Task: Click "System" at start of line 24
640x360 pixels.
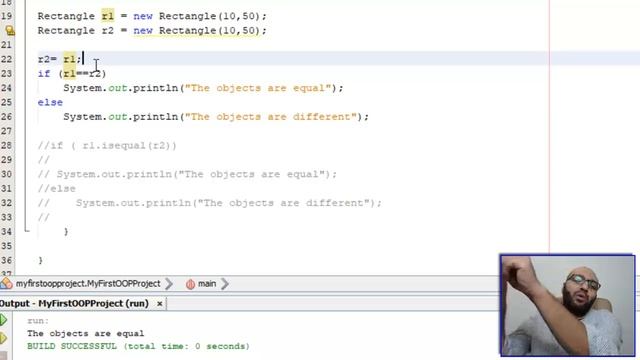Action: (82, 88)
